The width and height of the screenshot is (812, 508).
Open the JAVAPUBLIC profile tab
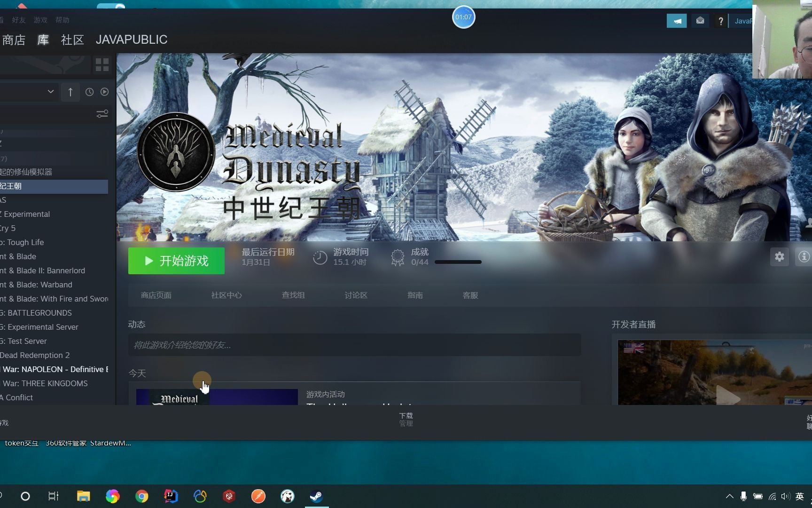click(x=132, y=40)
